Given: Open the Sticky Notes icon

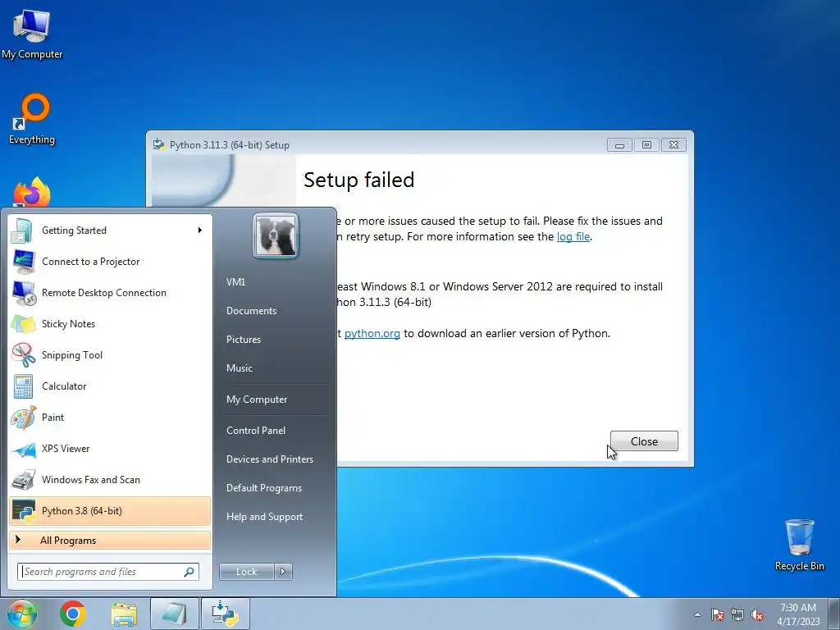Looking at the screenshot, I should tap(22, 323).
